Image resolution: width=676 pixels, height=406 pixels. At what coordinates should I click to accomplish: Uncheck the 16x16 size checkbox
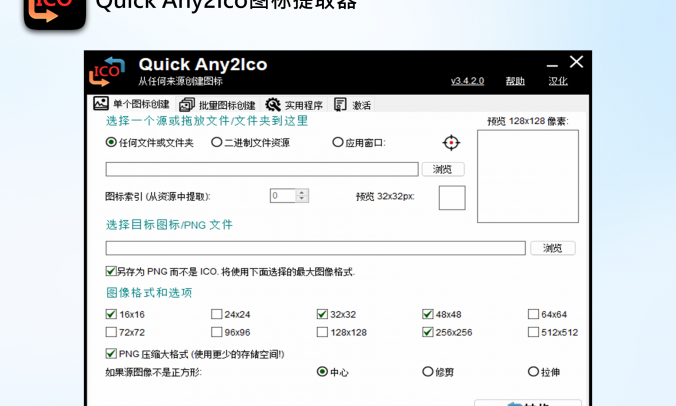click(111, 314)
